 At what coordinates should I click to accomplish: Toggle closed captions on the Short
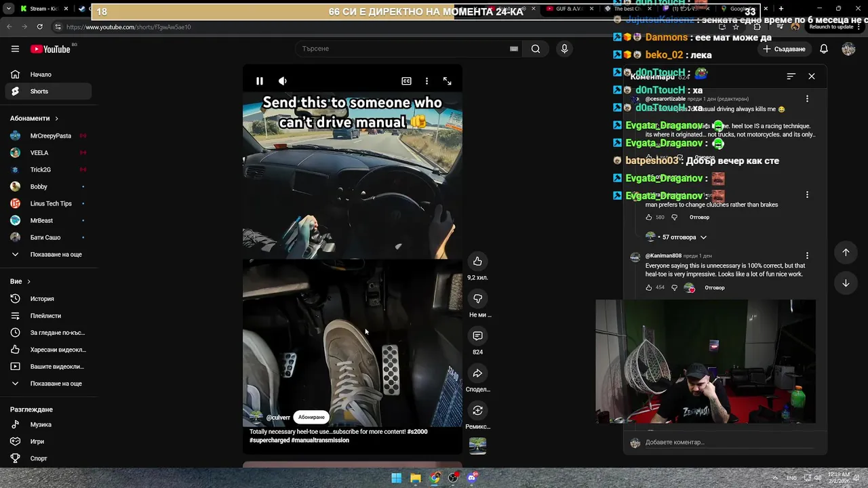[x=406, y=81]
